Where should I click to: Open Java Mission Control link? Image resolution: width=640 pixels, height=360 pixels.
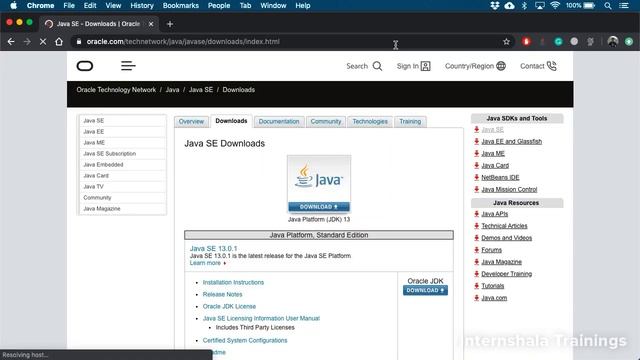point(509,189)
